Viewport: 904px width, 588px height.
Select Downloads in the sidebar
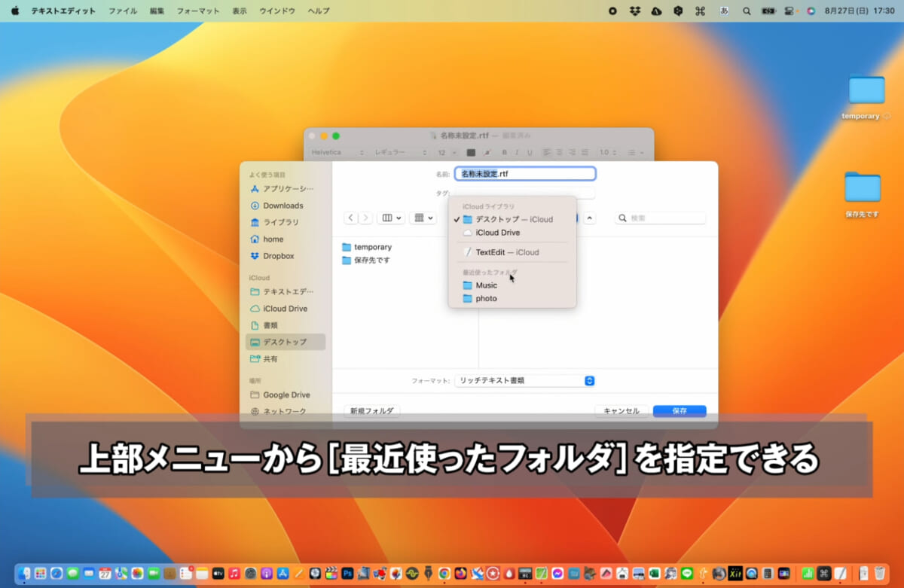[286, 206]
